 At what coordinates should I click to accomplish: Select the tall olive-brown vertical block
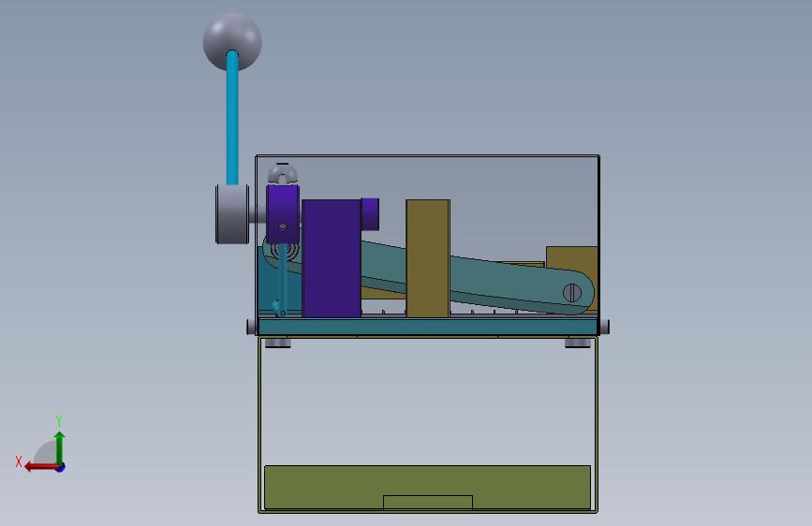pyautogui.click(x=428, y=258)
